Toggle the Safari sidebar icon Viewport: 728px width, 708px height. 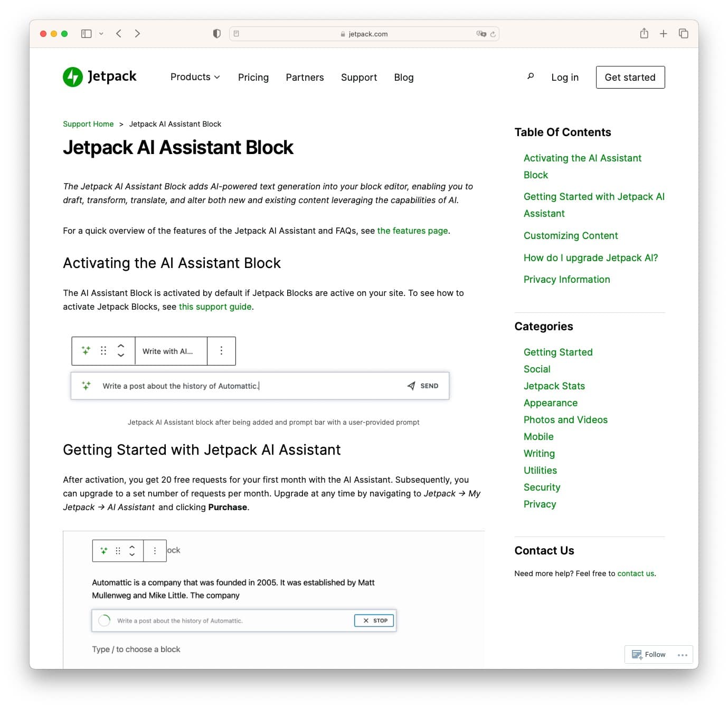86,33
